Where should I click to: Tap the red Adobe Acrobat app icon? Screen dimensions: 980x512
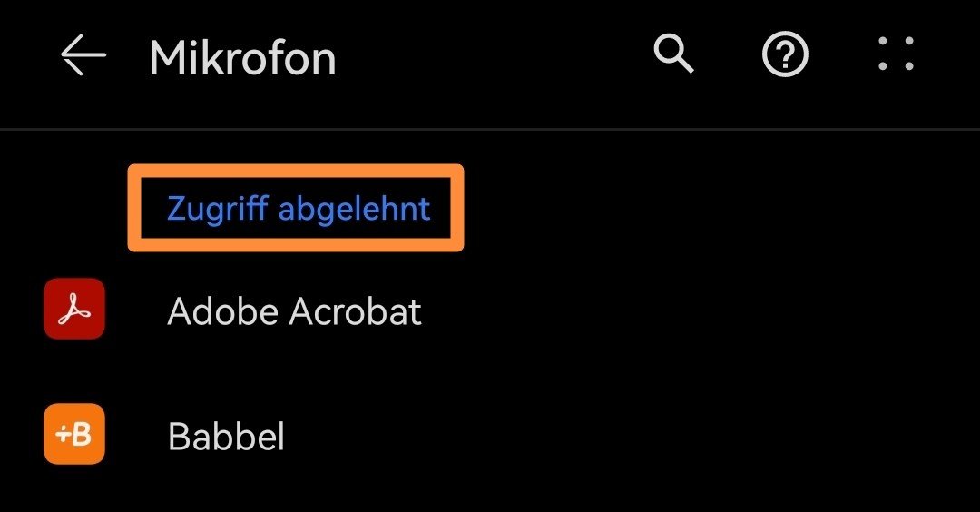74,310
